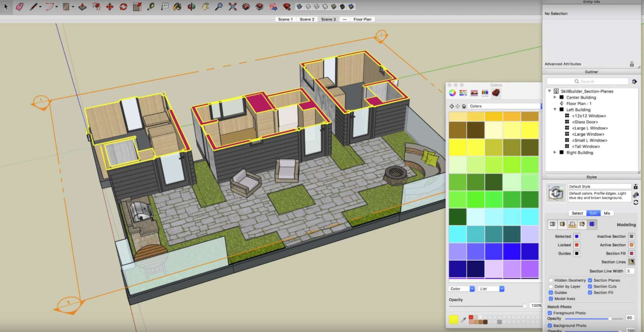This screenshot has height=332, width=644.
Task: Enable Color by Layer checkbox
Action: [x=551, y=286]
